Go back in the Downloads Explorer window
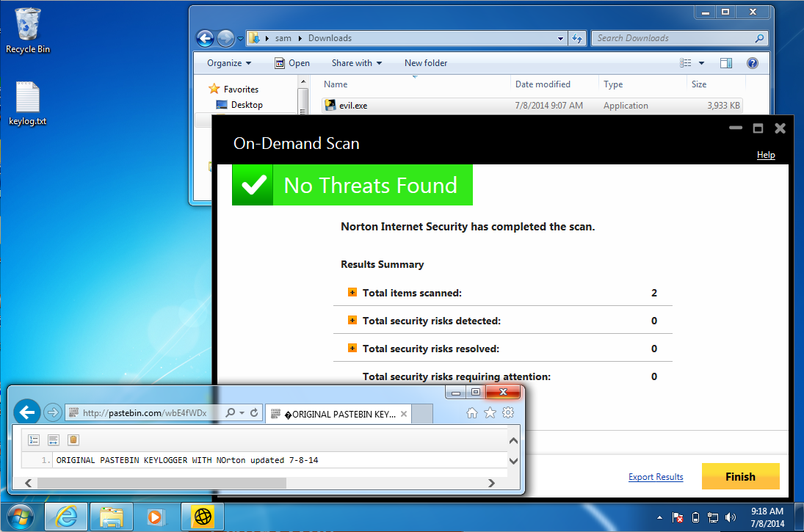Viewport: 804px width, 532px height. (205, 38)
